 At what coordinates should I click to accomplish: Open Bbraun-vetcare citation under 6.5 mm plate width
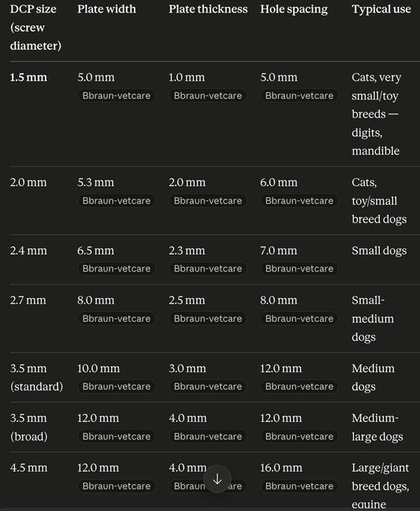tap(117, 269)
